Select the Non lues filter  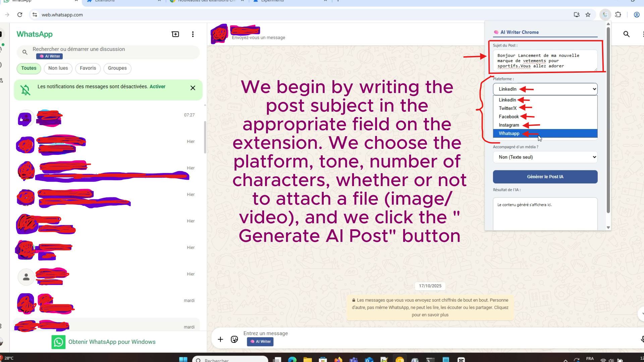[x=58, y=68]
